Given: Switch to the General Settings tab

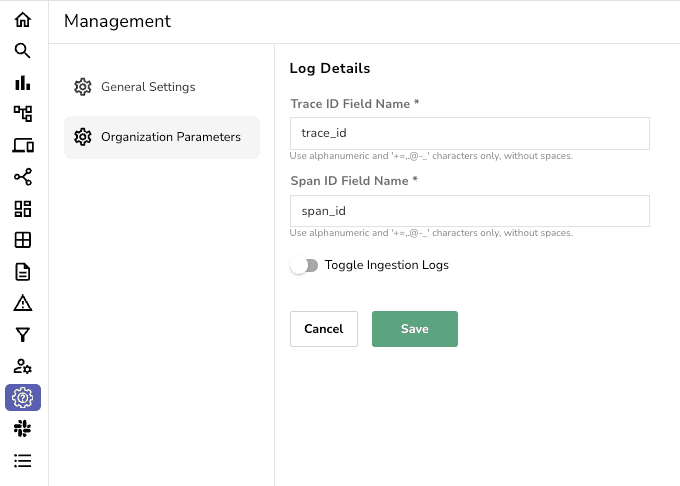Looking at the screenshot, I should click(147, 87).
